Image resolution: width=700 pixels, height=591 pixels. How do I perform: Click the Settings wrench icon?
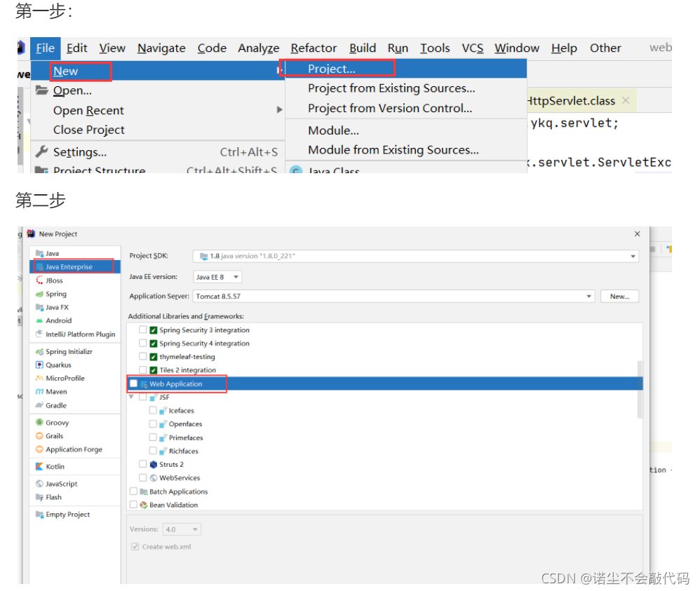coord(41,151)
